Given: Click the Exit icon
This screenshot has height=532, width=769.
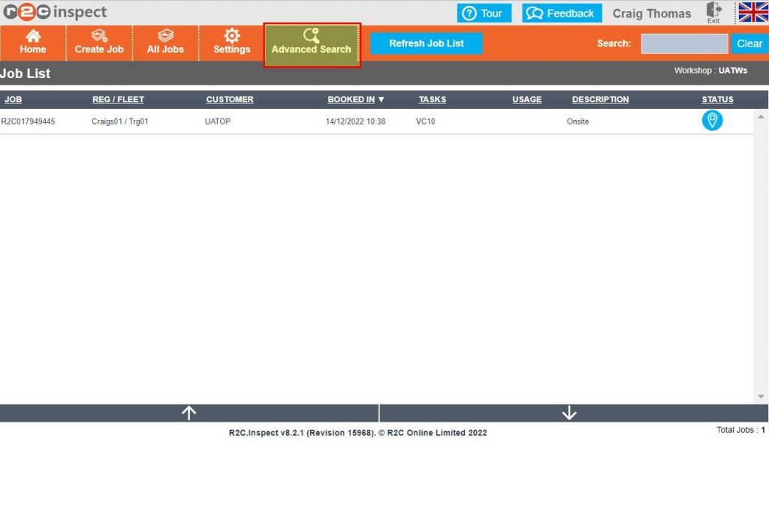Looking at the screenshot, I should pyautogui.click(x=713, y=12).
